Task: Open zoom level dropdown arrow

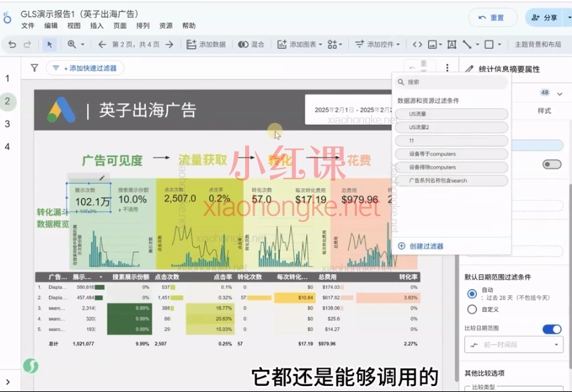Action: pyautogui.click(x=82, y=44)
